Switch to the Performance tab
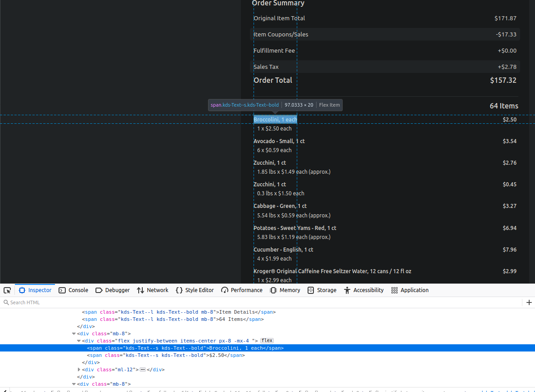 242,290
